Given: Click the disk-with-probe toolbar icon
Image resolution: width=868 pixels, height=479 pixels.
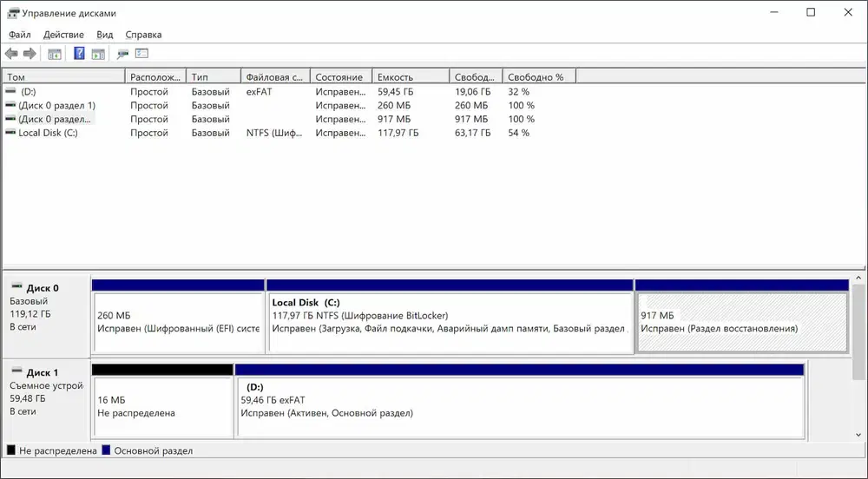Looking at the screenshot, I should pos(123,54).
